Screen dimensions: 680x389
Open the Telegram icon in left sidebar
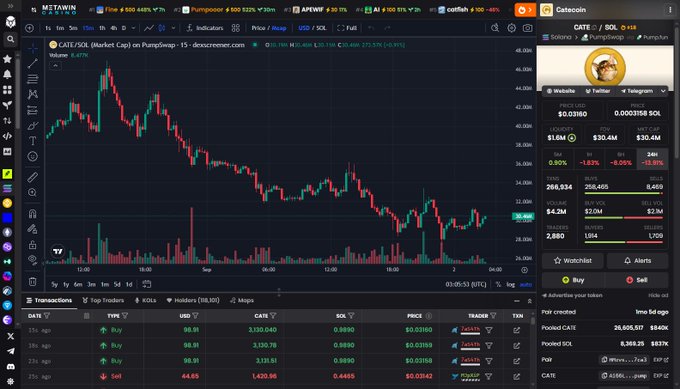[10, 351]
